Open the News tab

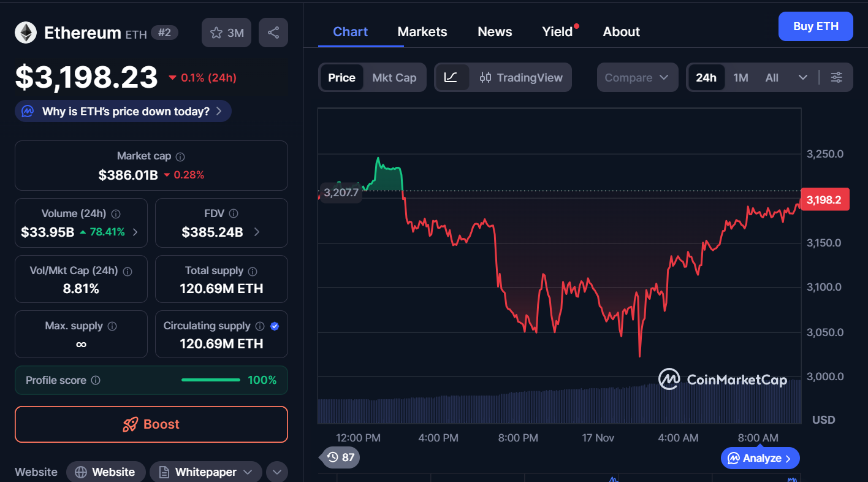(x=494, y=31)
